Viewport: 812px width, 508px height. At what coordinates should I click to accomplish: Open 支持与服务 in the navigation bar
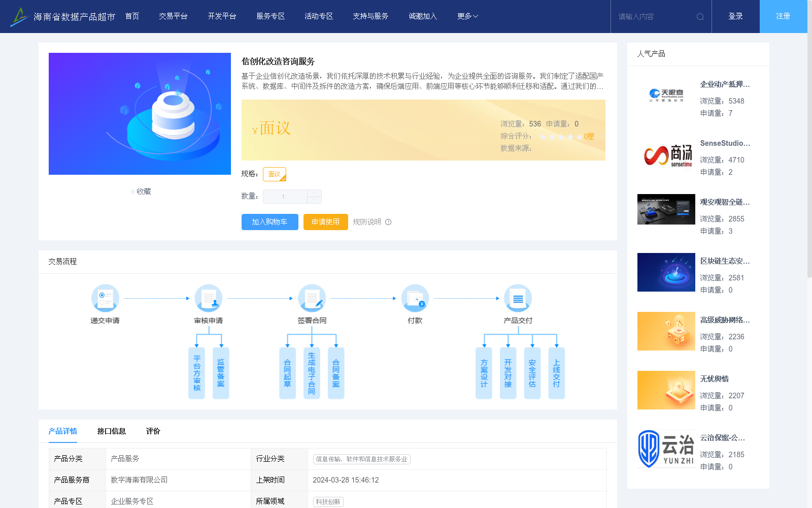[x=370, y=16]
